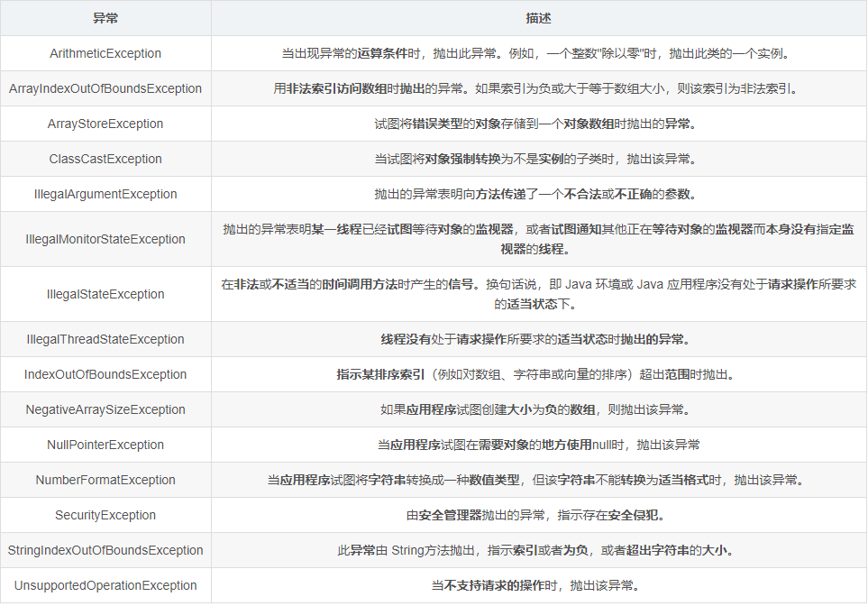Select the ClassCastException name
Viewport: 868px width, 606px height.
105,159
